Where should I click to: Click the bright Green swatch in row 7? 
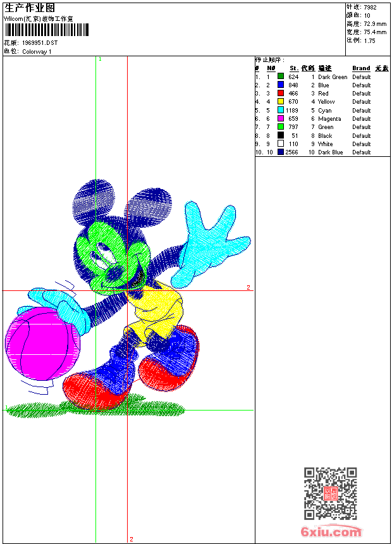coord(281,127)
